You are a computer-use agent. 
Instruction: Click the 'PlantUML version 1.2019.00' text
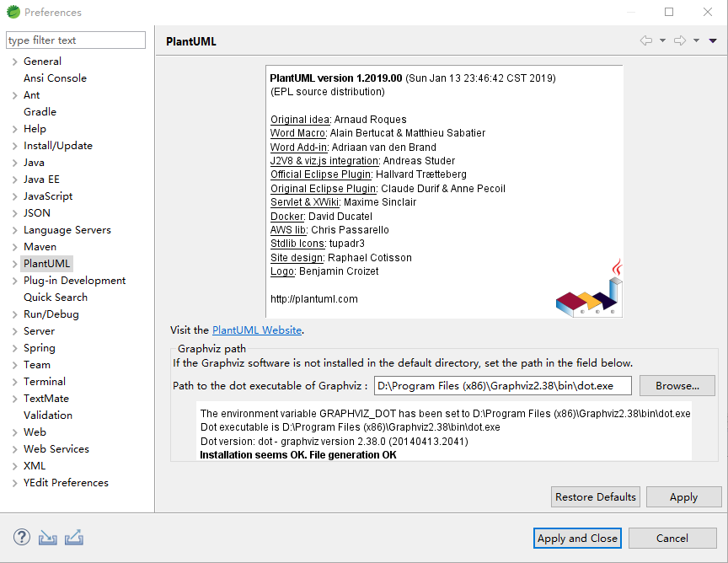click(336, 78)
